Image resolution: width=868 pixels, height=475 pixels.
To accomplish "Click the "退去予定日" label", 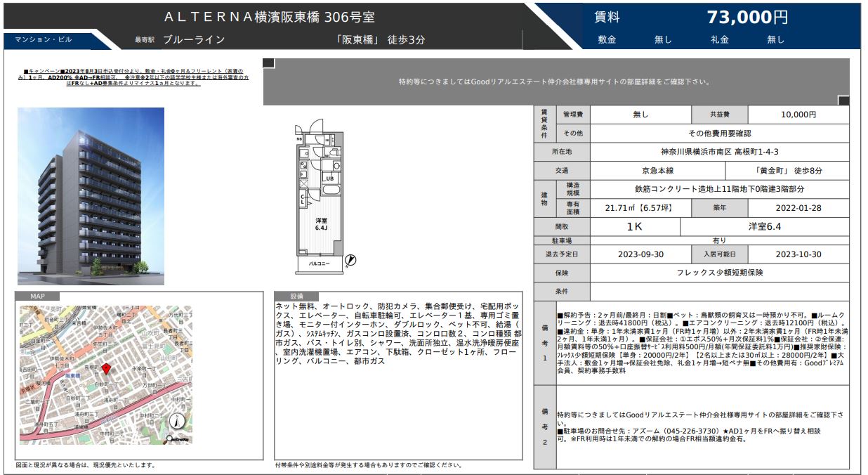I will (562, 254).
